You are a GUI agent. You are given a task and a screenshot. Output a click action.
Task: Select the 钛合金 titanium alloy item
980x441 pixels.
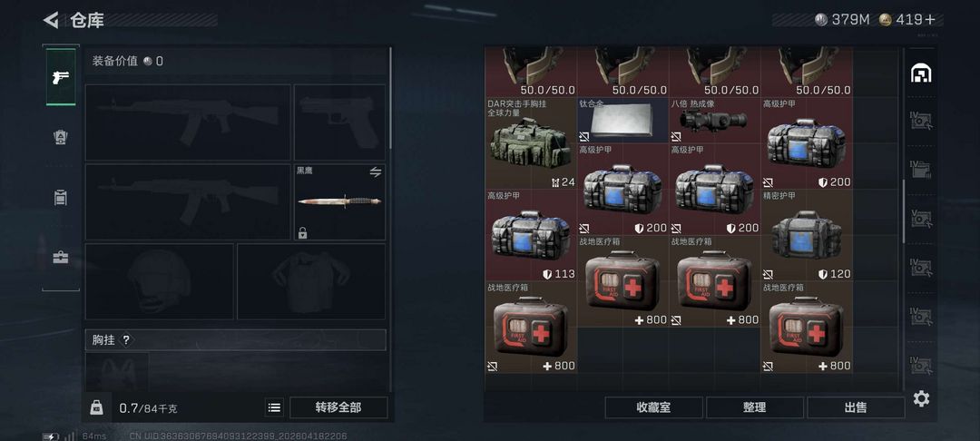tap(622, 120)
